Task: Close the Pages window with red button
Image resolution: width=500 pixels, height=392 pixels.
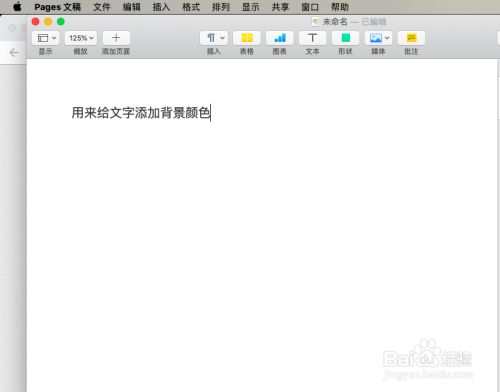Action: click(35, 22)
